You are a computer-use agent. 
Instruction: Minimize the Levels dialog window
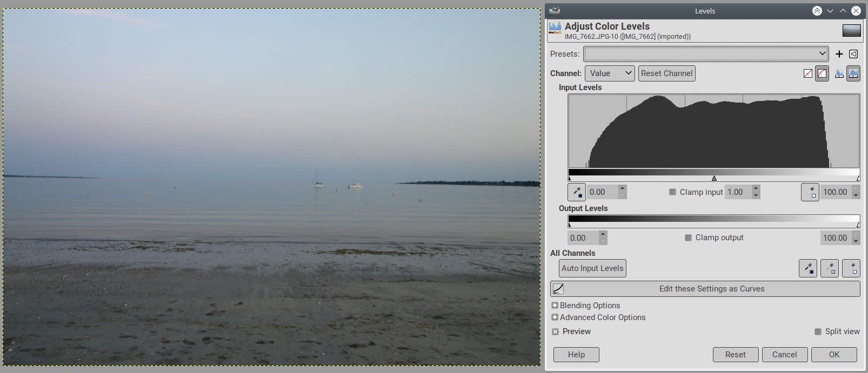[830, 11]
